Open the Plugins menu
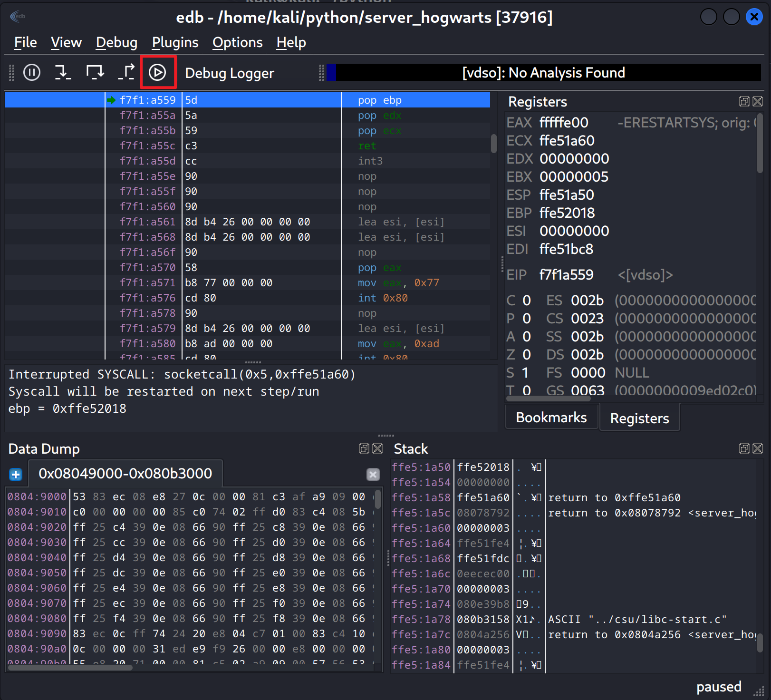 click(175, 42)
